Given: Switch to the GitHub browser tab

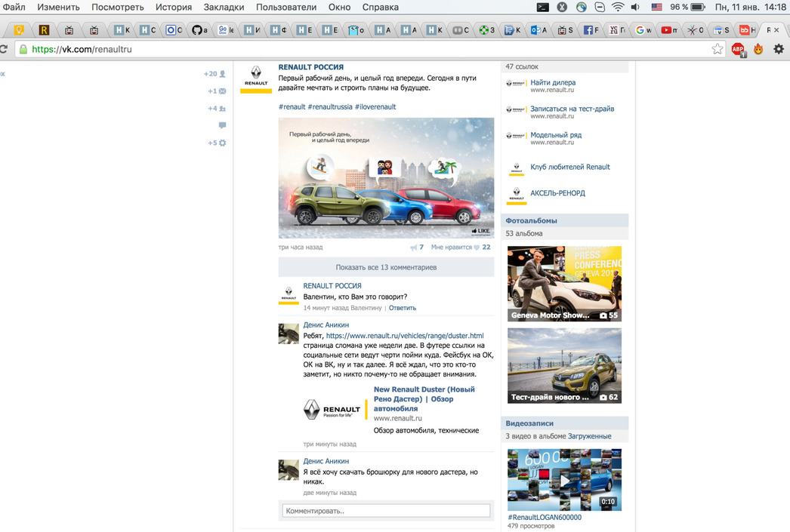Looking at the screenshot, I should coord(199,30).
